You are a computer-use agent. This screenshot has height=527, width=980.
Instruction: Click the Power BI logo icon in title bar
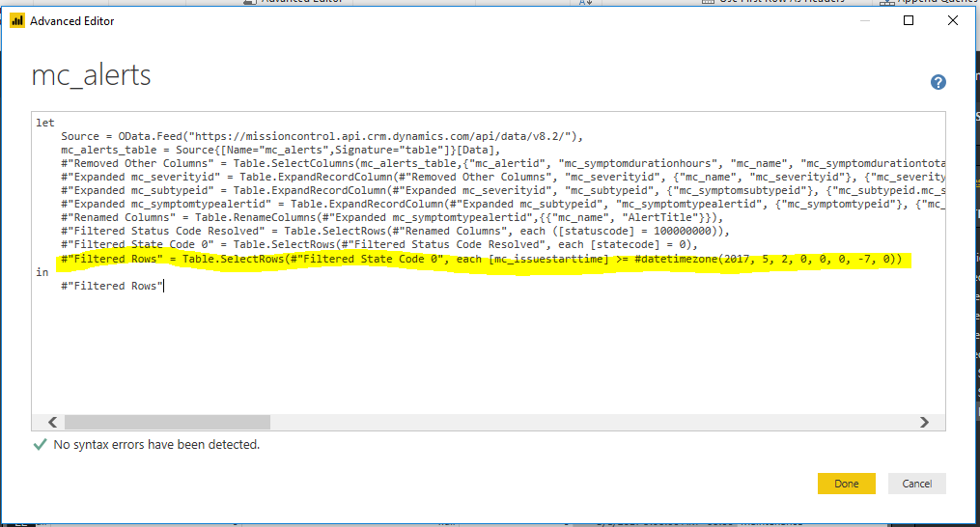(16, 21)
